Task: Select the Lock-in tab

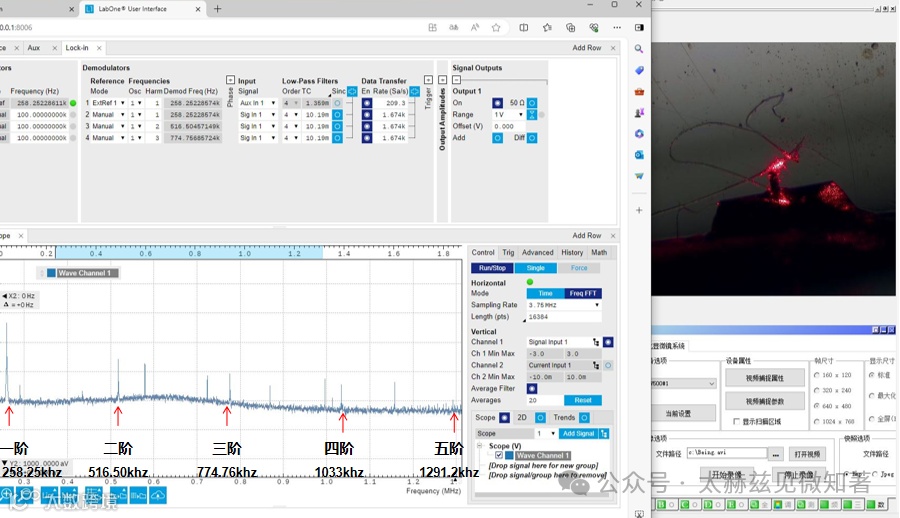Action: coord(77,48)
